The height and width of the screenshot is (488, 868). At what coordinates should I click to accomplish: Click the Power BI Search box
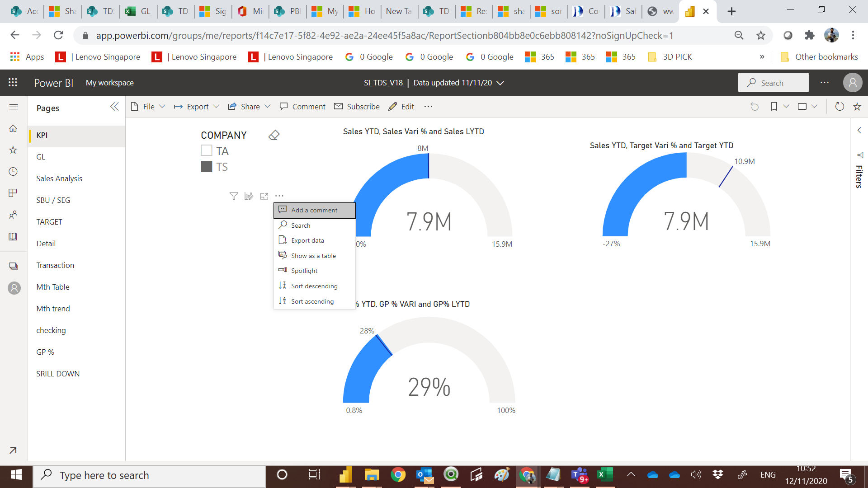[773, 83]
